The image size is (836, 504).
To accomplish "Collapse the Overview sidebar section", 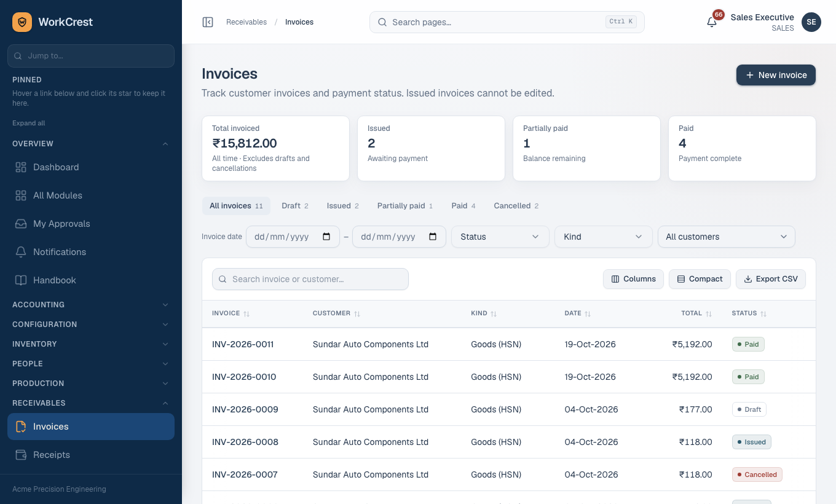I will tap(91, 144).
